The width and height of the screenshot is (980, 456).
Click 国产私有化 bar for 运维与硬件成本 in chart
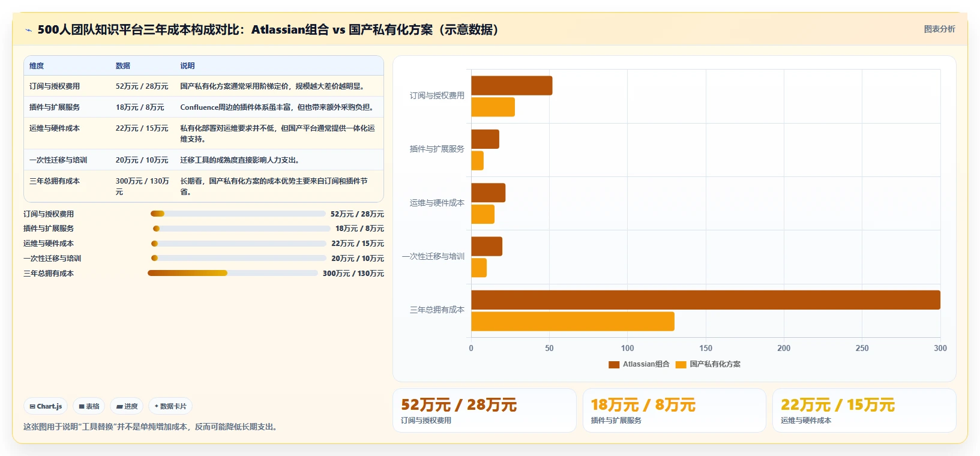point(483,214)
